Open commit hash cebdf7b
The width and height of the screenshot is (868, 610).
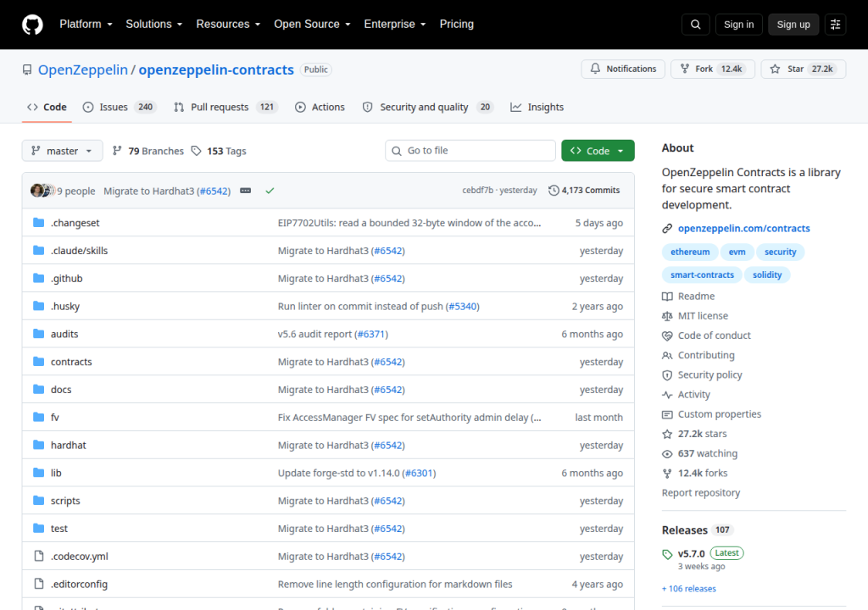tap(478, 190)
